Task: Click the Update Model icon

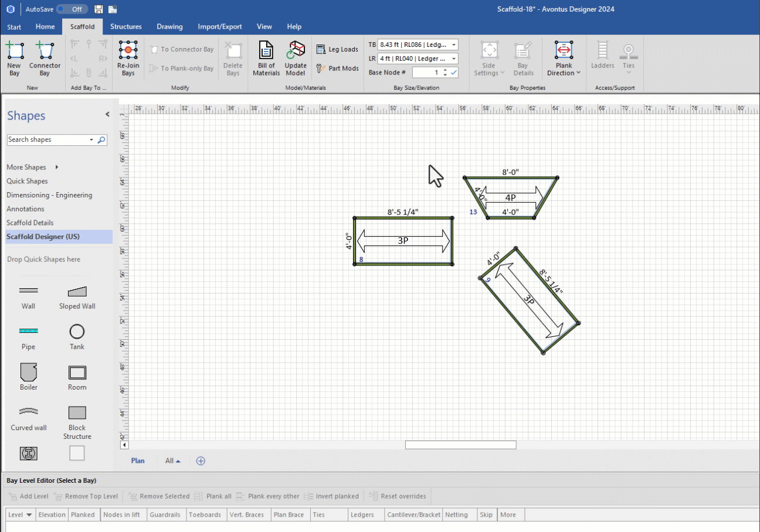Action: [296, 59]
